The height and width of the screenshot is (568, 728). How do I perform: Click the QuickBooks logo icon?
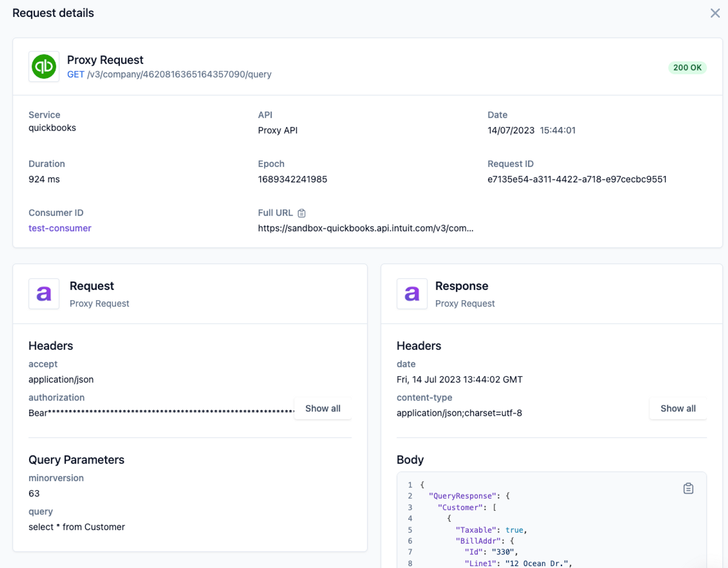click(x=44, y=67)
